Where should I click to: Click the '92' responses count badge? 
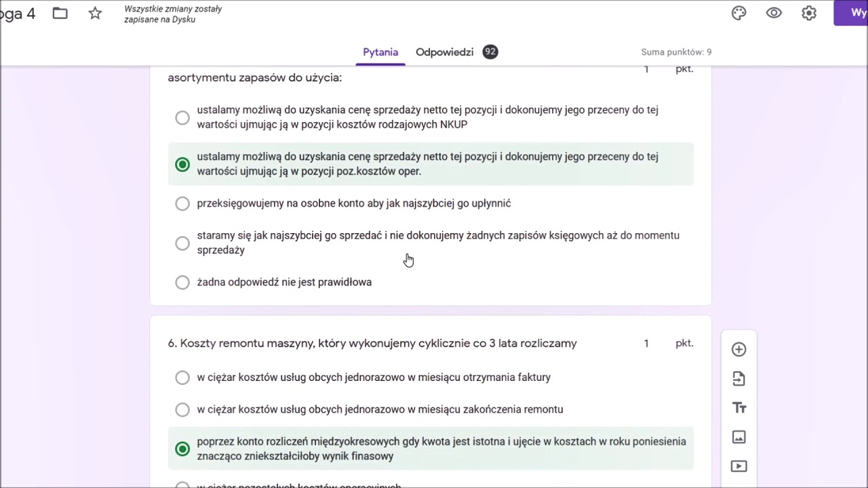coord(490,52)
